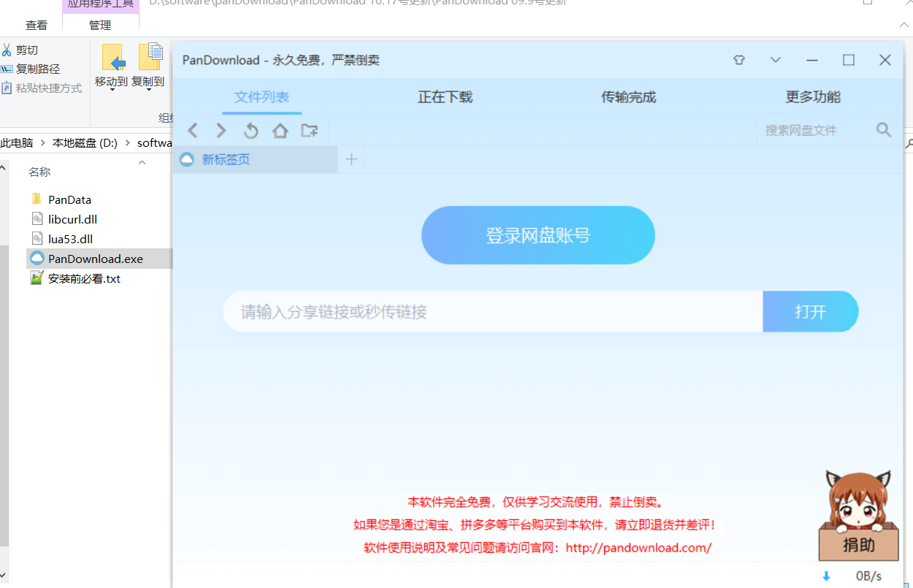
Task: Click the 打开 button
Action: [811, 312]
